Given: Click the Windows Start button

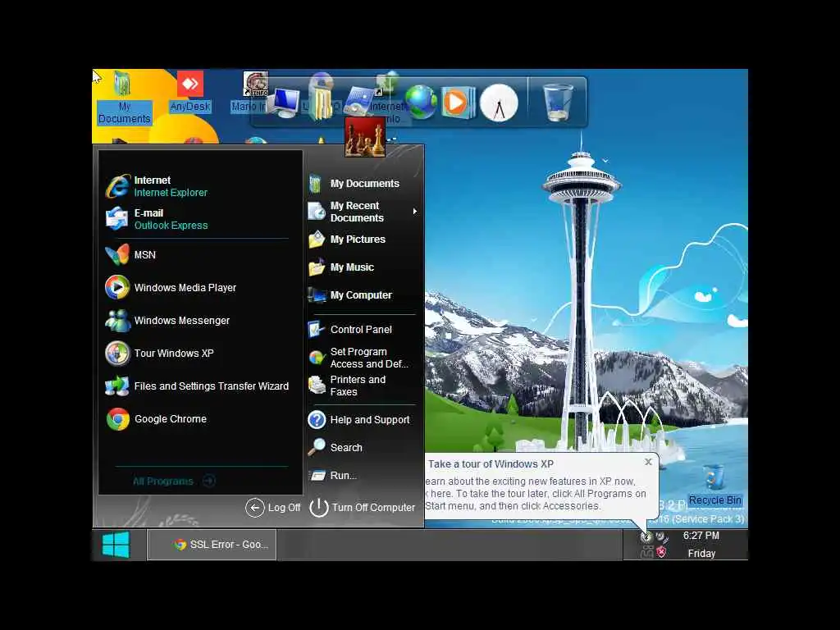Looking at the screenshot, I should point(116,545).
